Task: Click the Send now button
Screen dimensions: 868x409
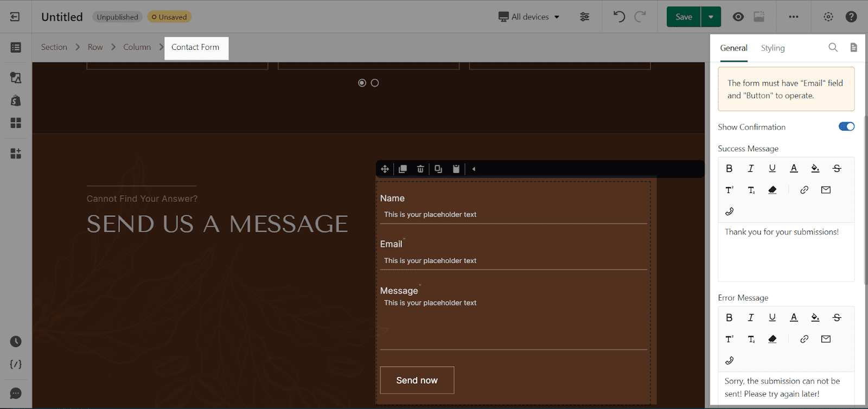Action: coord(417,380)
